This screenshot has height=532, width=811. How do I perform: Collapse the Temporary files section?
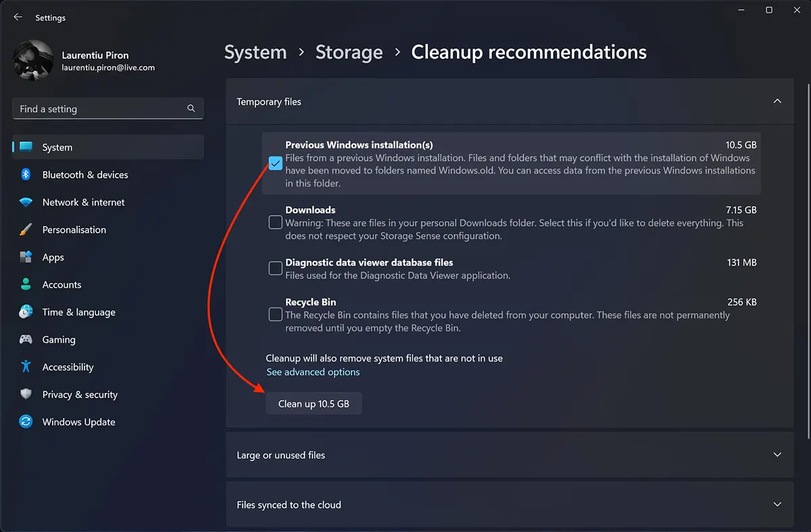pos(777,101)
